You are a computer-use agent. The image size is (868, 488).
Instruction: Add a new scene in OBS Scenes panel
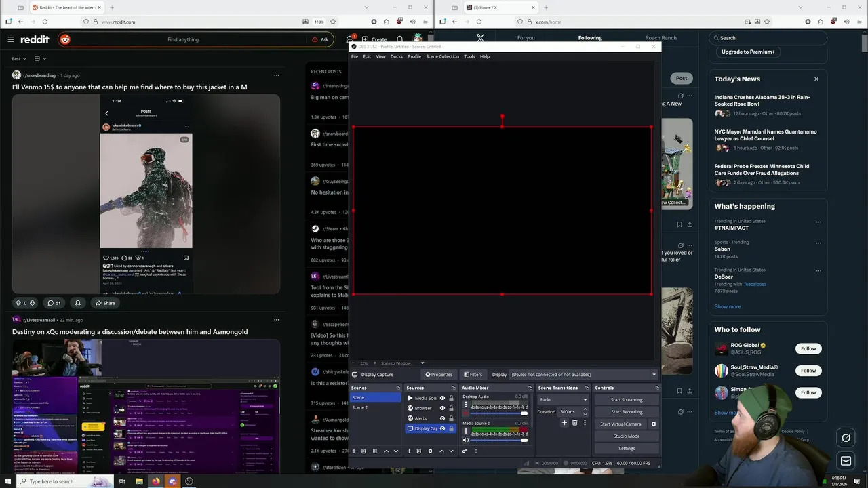click(353, 451)
